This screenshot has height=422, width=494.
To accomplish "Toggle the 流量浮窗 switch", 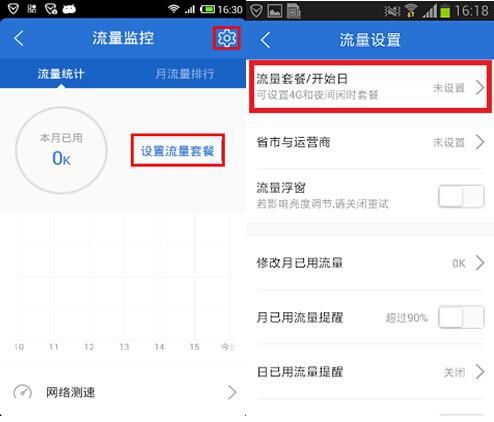I will pos(461,196).
